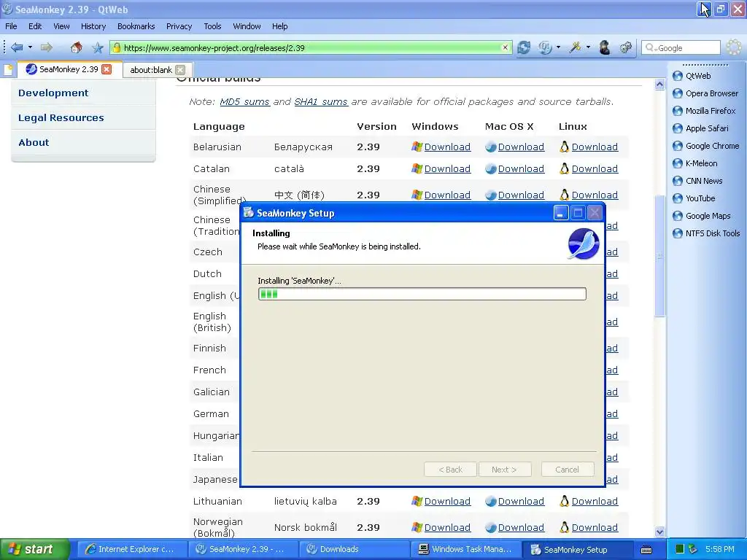The image size is (747, 560).
Task: Click the tools wand icon
Action: pyautogui.click(x=575, y=47)
